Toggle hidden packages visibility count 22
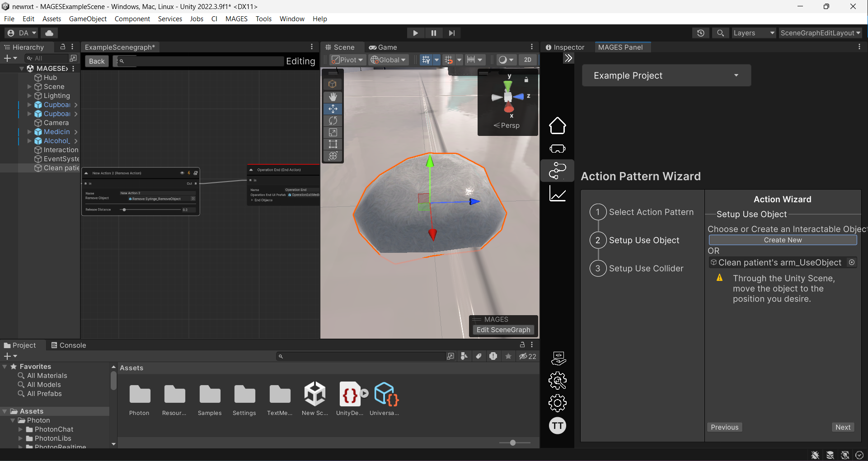Viewport: 868px width, 461px height. point(527,356)
